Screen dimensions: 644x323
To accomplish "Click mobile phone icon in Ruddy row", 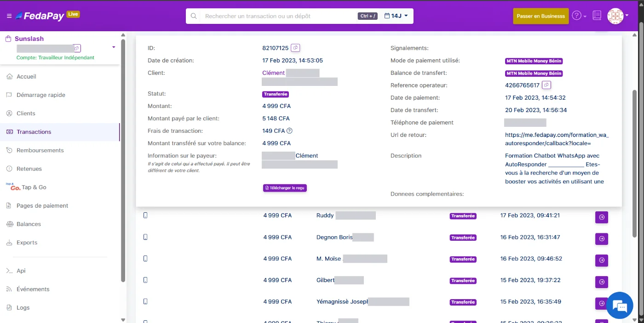I will point(146,215).
